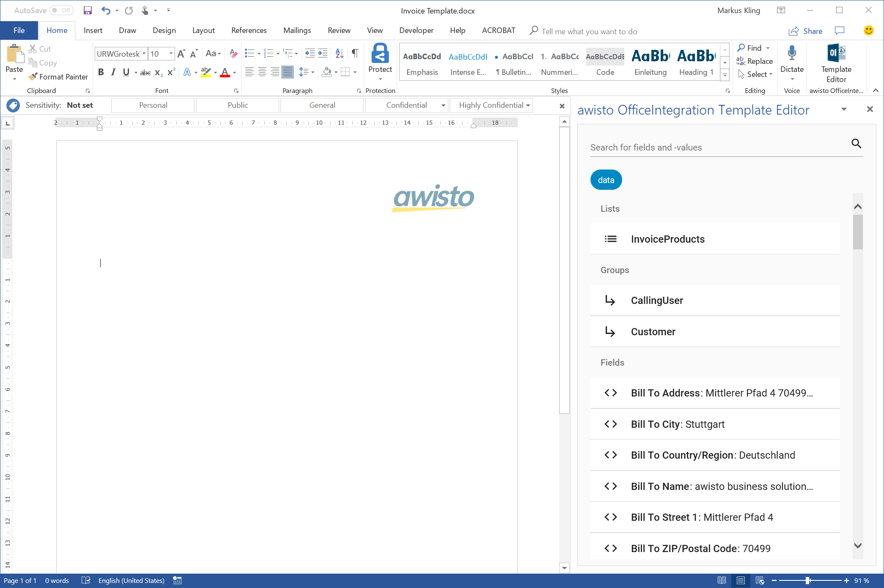Click the Protect lock icon
This screenshot has width=884, height=588.
tap(380, 54)
